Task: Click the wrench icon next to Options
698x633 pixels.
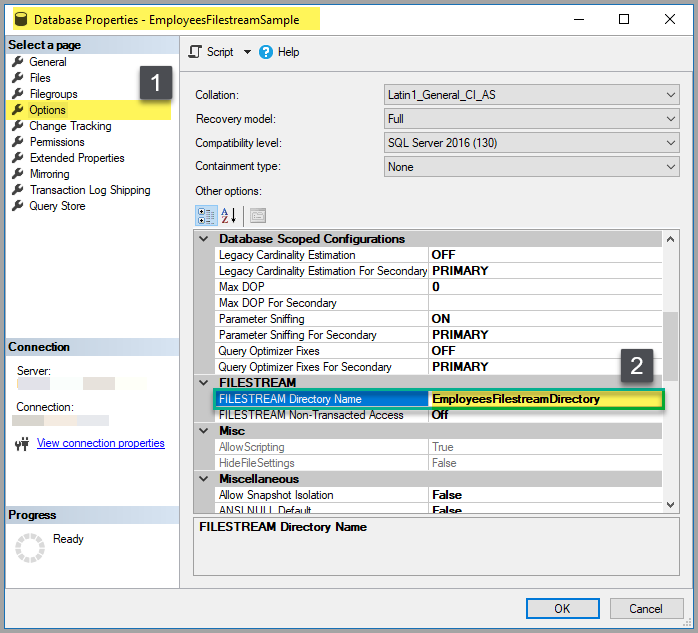Action: coord(18,110)
